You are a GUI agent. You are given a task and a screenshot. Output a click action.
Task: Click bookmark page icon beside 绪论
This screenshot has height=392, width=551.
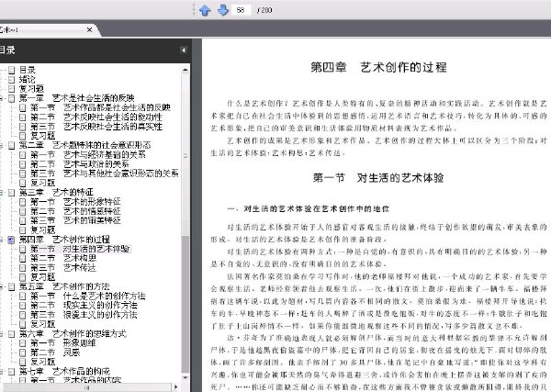(x=11, y=79)
